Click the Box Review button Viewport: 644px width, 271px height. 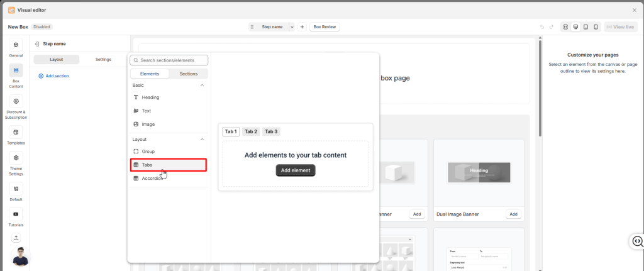[x=325, y=27]
